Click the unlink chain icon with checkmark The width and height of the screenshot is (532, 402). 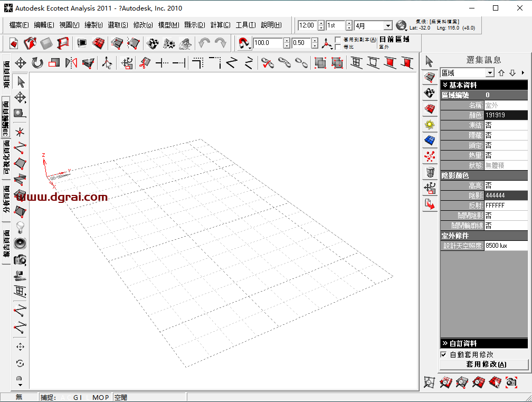tap(268, 63)
